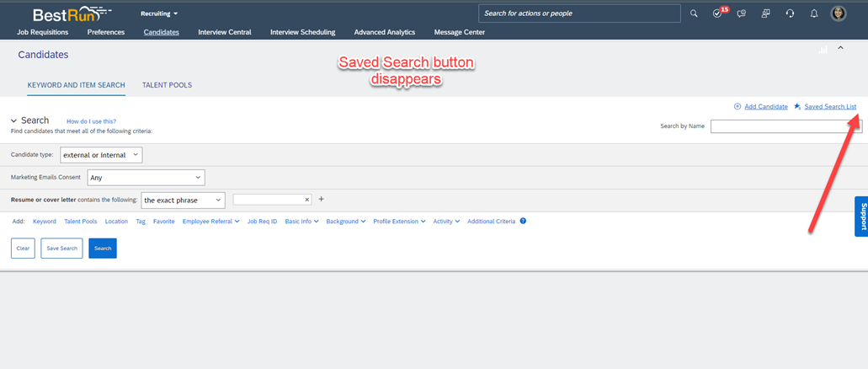Add Talent Pools criterion link
This screenshot has width=868, height=369.
(x=81, y=221)
